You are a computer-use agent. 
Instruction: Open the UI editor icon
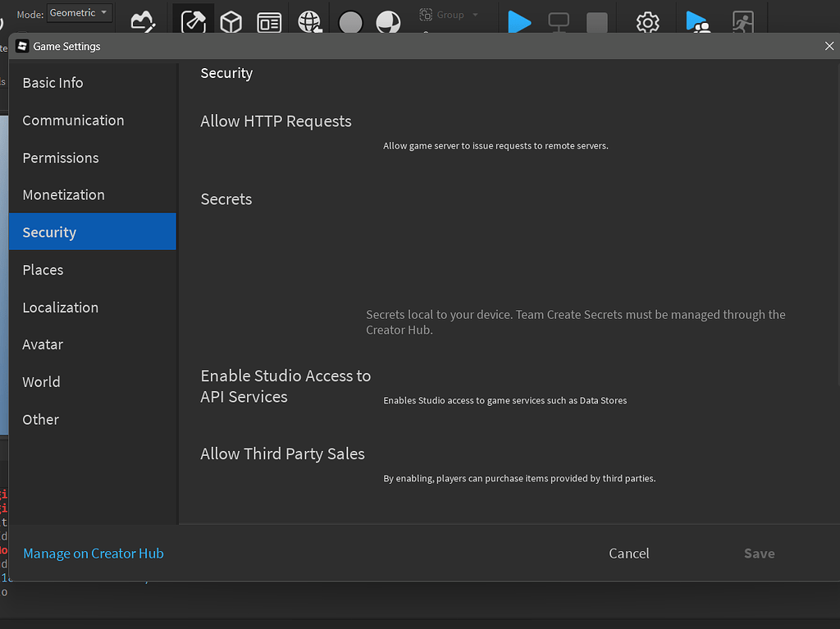[269, 22]
